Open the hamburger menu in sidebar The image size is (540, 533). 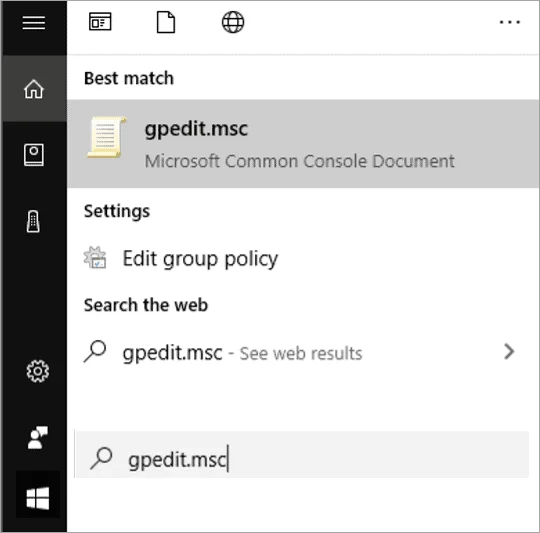[x=34, y=23]
